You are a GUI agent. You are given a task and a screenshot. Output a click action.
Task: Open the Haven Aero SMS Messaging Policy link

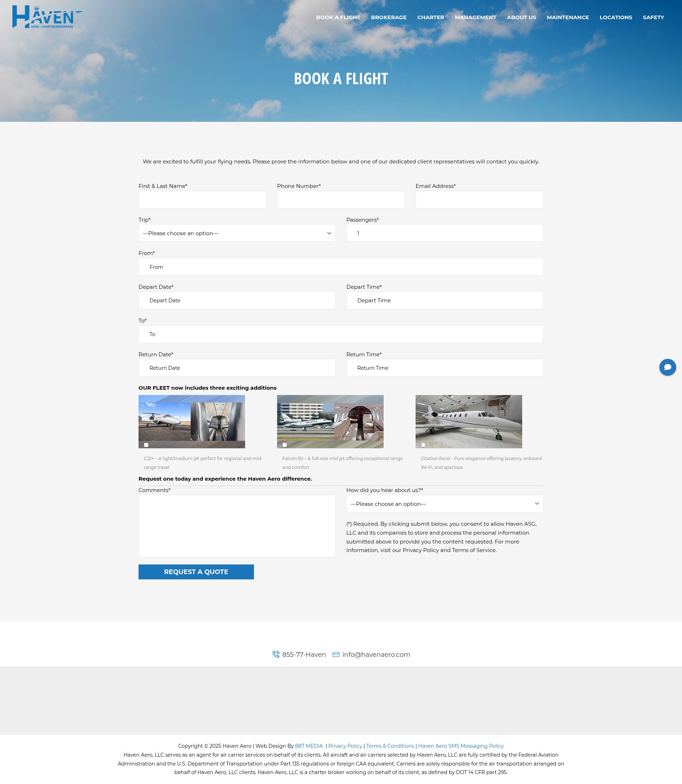click(460, 746)
